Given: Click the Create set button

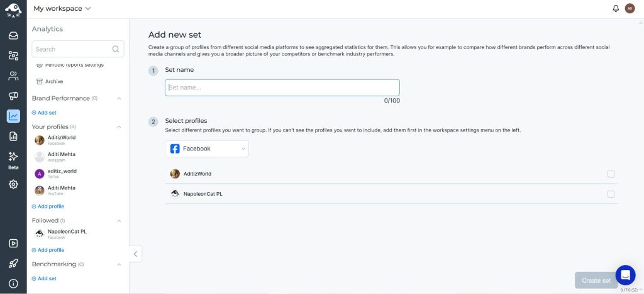Looking at the screenshot, I should tap(596, 280).
